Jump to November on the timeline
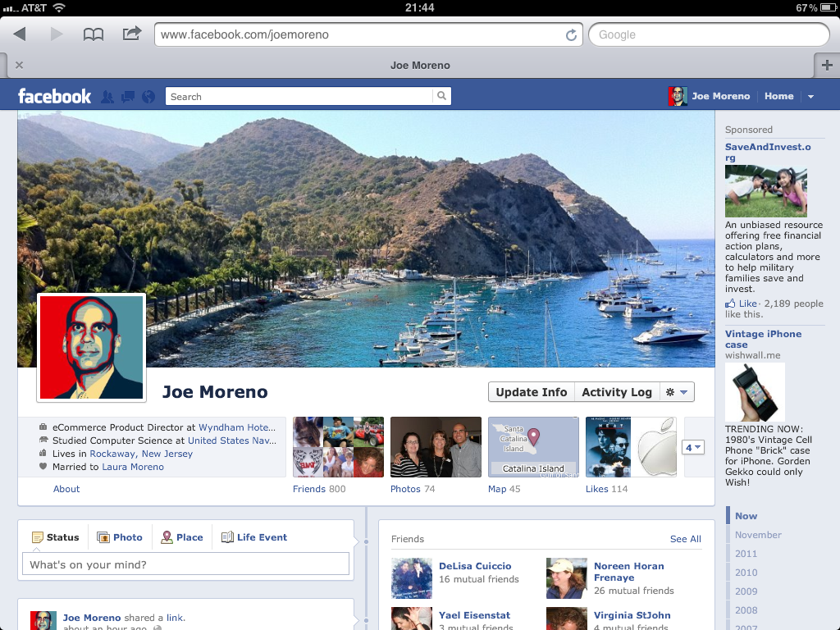Viewport: 840px width, 630px height. (x=758, y=535)
